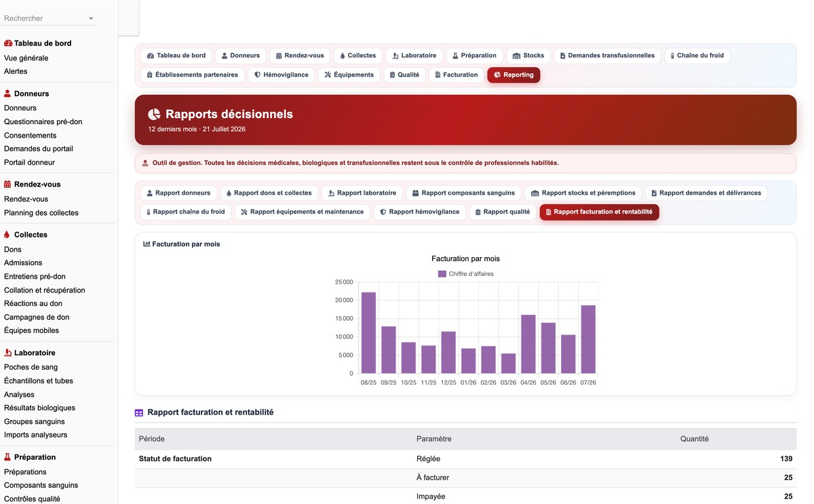The width and height of the screenshot is (814, 504).
Task: Click the Quantité column header
Action: coord(695,439)
